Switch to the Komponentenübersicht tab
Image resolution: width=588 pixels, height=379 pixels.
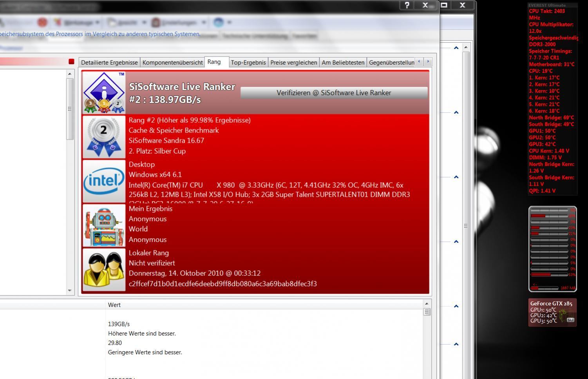tap(172, 62)
